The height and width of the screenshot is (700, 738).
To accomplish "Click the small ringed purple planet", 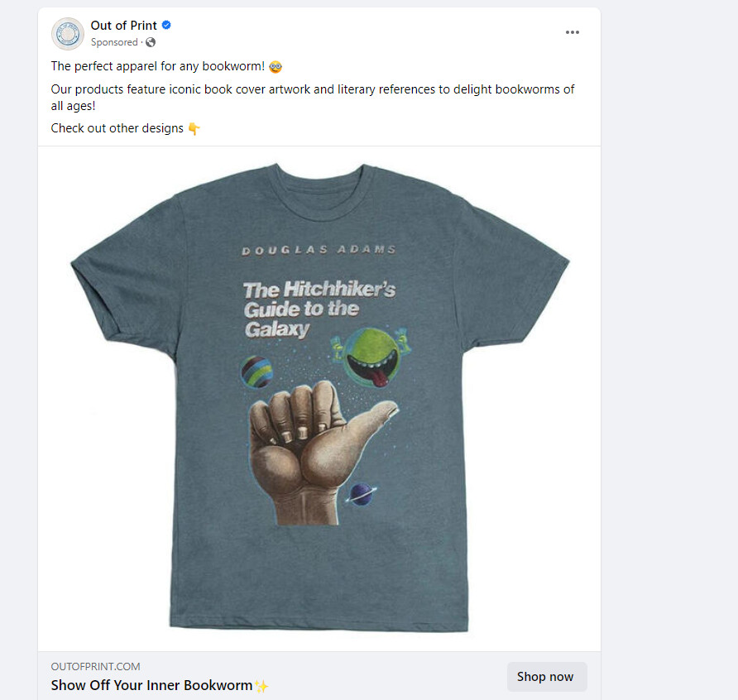I will tap(362, 494).
